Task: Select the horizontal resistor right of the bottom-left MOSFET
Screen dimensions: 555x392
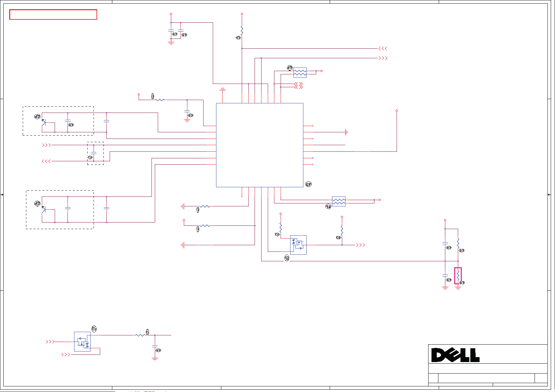Action: [140, 335]
